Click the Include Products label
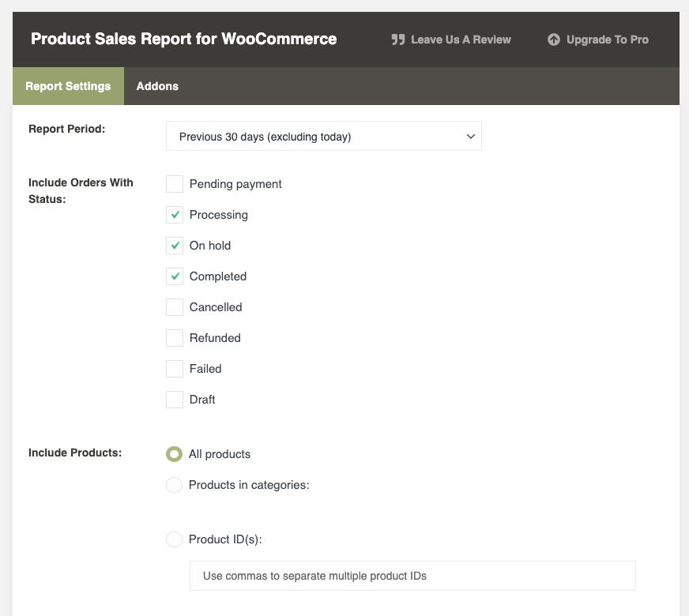Image resolution: width=689 pixels, height=616 pixels. coord(75,453)
